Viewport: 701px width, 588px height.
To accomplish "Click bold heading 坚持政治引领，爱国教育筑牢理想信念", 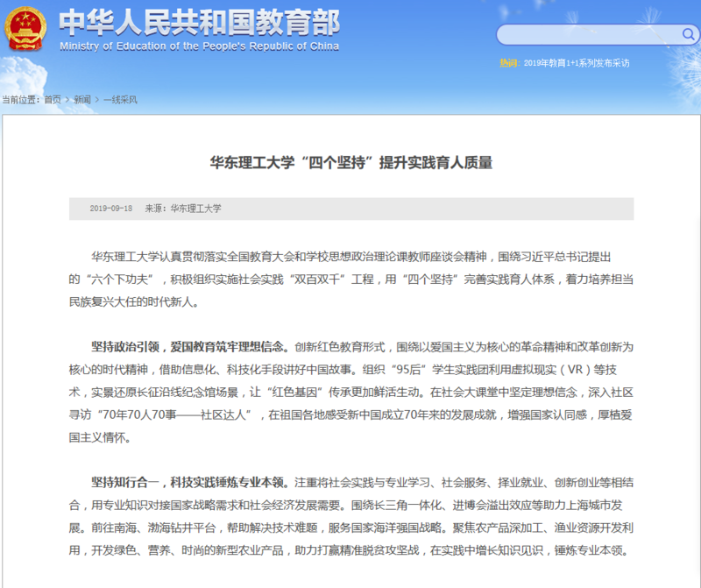I will pyautogui.click(x=188, y=346).
